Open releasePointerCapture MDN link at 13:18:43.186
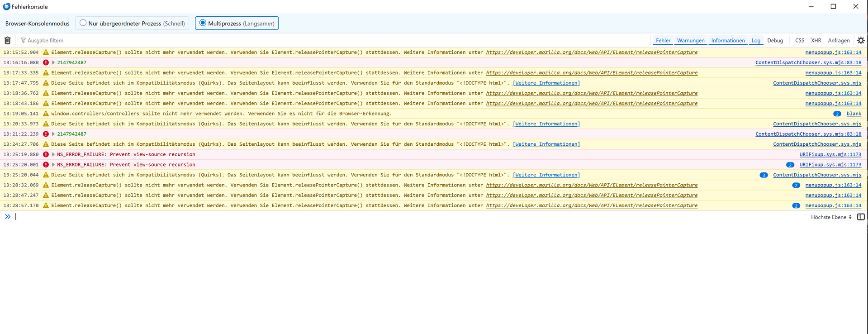The image size is (868, 334). (x=592, y=103)
